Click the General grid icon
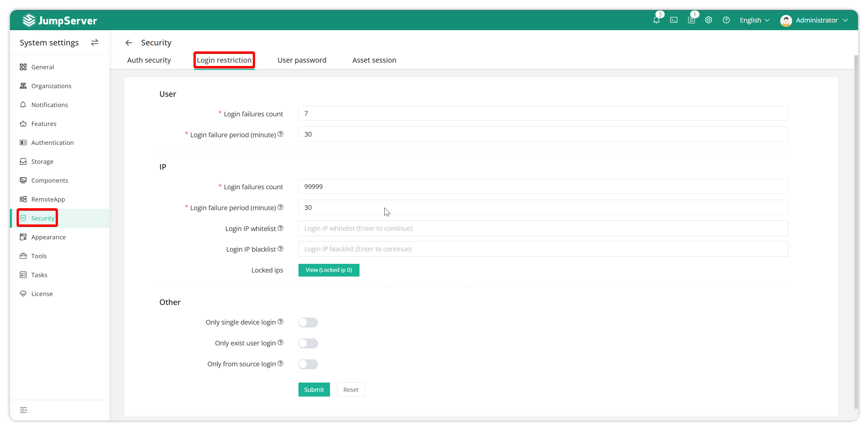Image resolution: width=868 pixels, height=427 pixels. click(23, 67)
